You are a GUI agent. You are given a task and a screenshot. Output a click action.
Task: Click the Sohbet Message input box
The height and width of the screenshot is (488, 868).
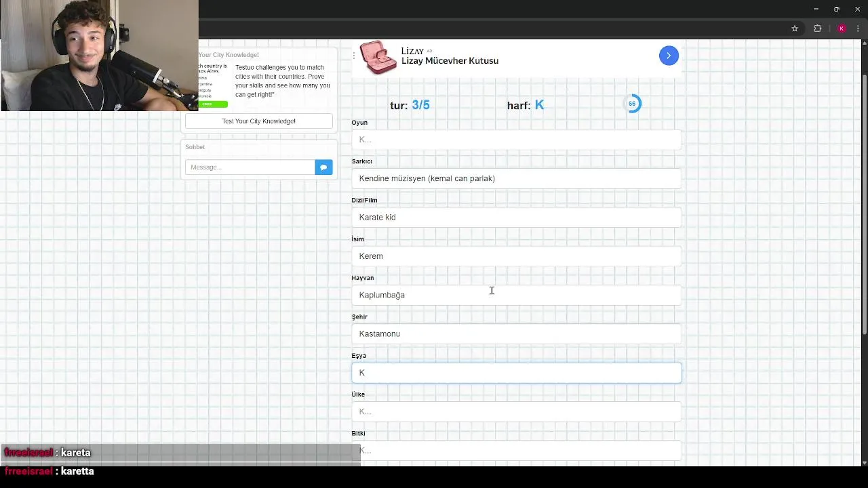[250, 167]
